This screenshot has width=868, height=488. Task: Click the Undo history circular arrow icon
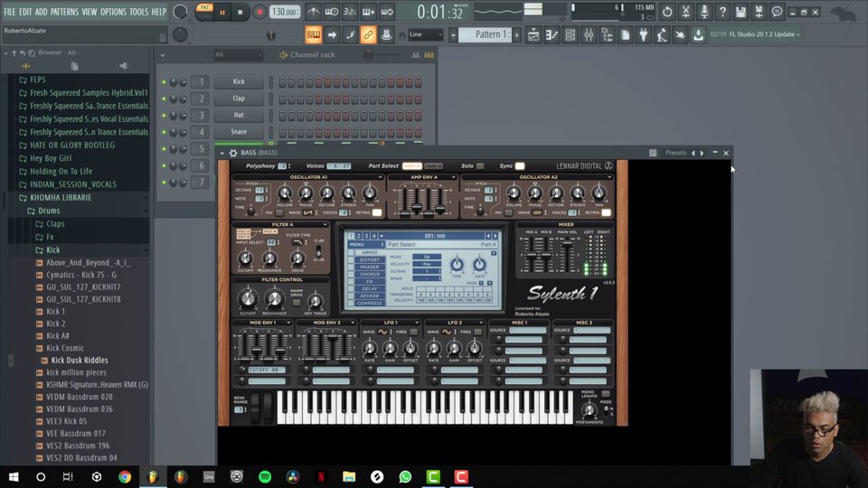pyautogui.click(x=667, y=12)
